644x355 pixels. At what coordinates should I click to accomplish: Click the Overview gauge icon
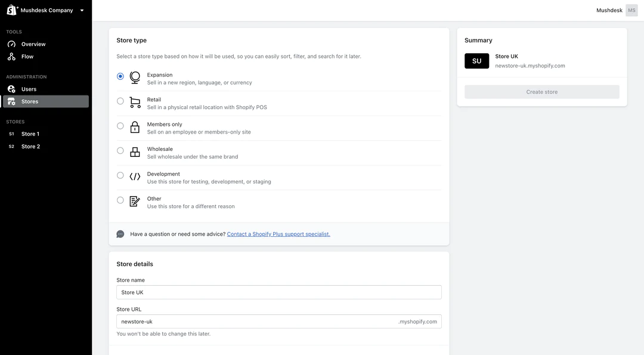(x=11, y=44)
